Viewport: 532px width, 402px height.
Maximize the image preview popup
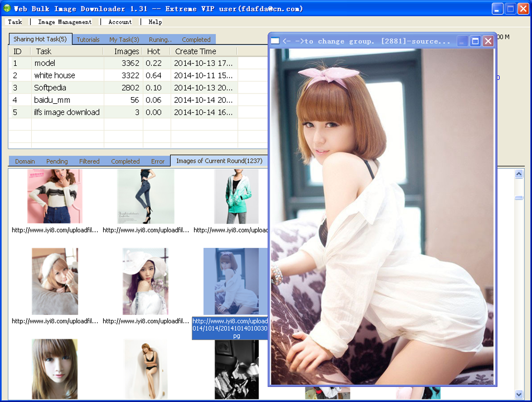coord(475,41)
